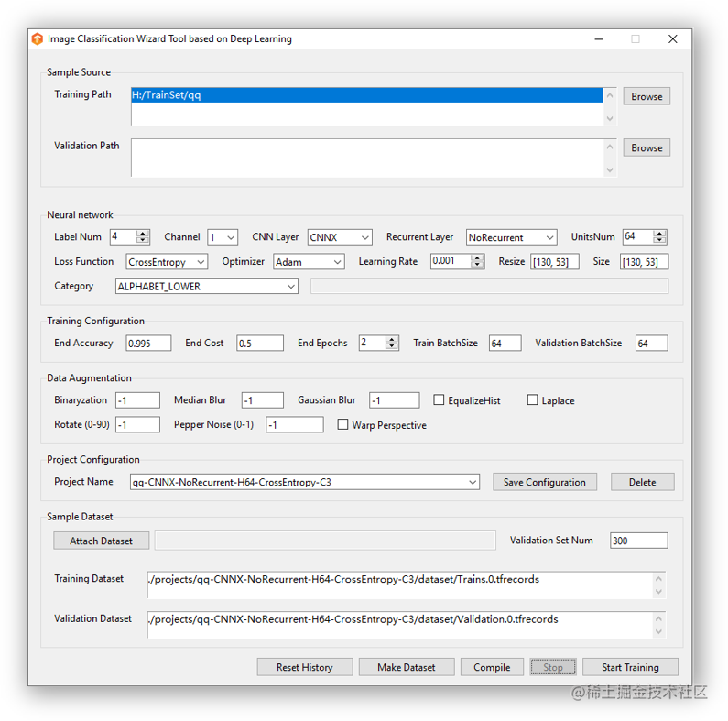Select the H:/TrainSet/qq training path entry

tap(367, 95)
